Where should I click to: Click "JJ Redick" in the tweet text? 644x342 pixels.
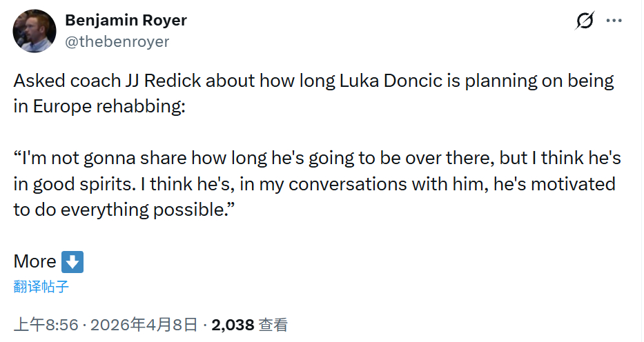(x=167, y=81)
